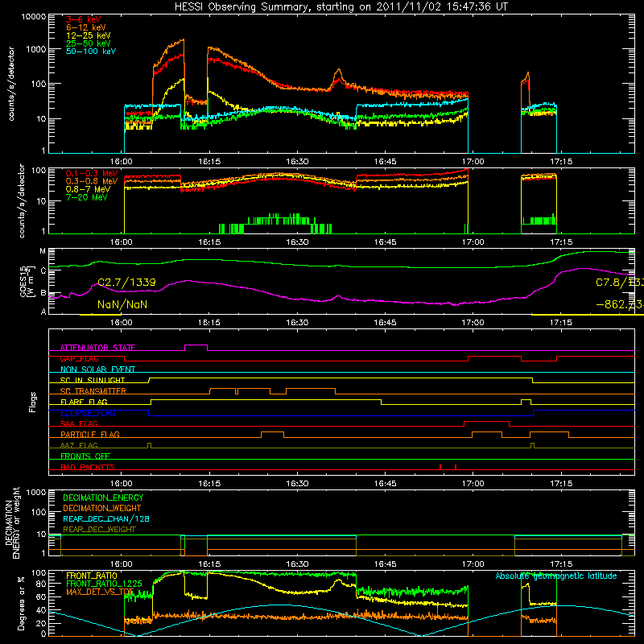Click the GOES magenta curve peak near 17:18
644x644 pixels.
click(x=581, y=269)
